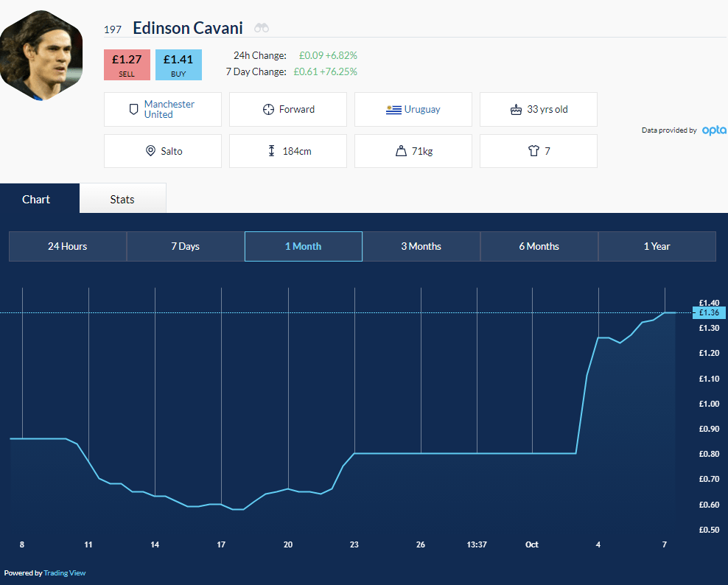Click the Forward position text
This screenshot has width=728, height=585.
pos(297,110)
